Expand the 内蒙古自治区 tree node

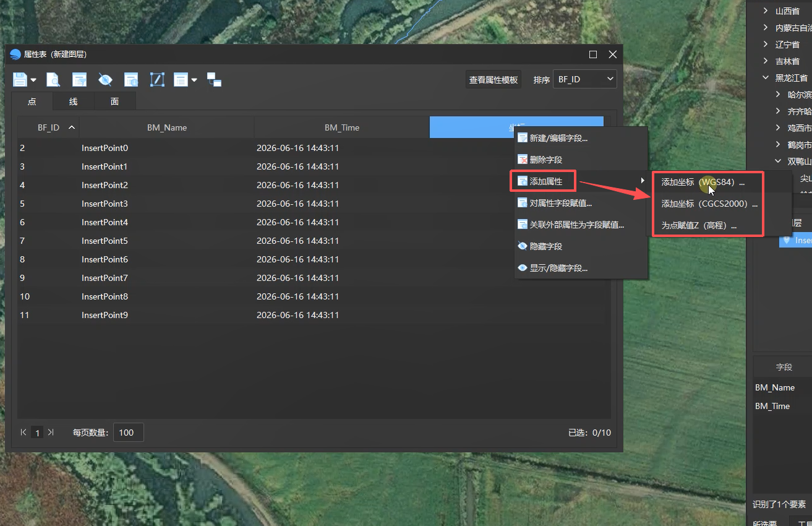(x=766, y=28)
